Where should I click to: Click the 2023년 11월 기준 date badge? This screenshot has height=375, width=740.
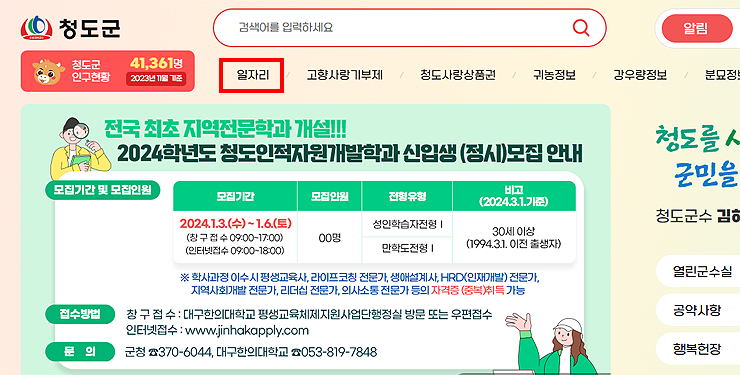click(156, 79)
